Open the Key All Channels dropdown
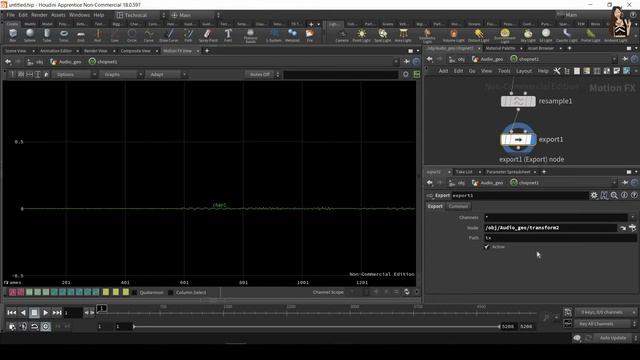640x360 pixels. point(605,324)
